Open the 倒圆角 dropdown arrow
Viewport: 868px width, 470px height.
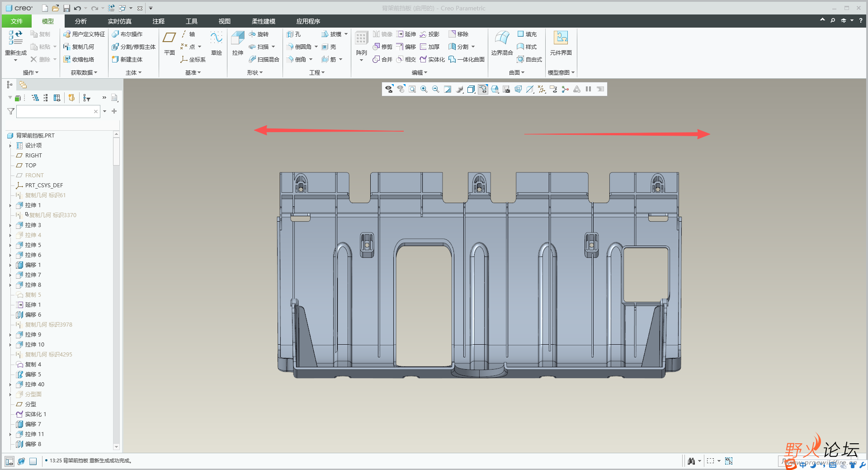316,47
